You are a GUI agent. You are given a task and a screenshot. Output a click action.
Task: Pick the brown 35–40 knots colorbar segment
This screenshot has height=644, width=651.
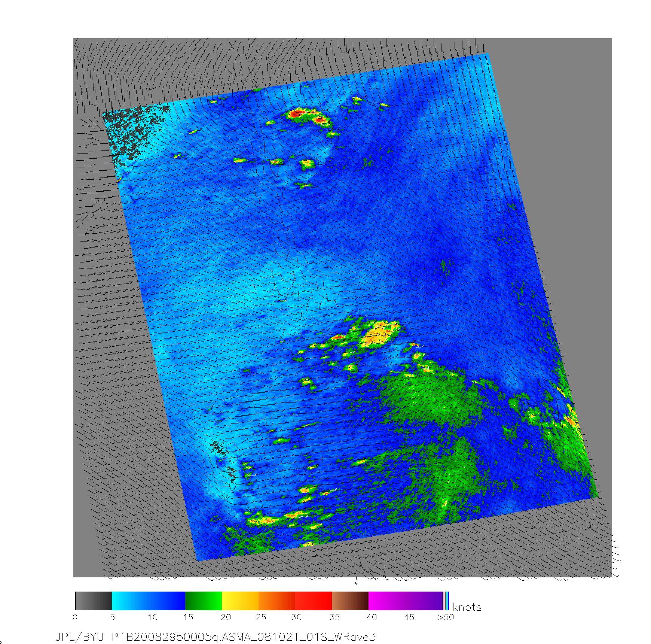tap(350, 601)
